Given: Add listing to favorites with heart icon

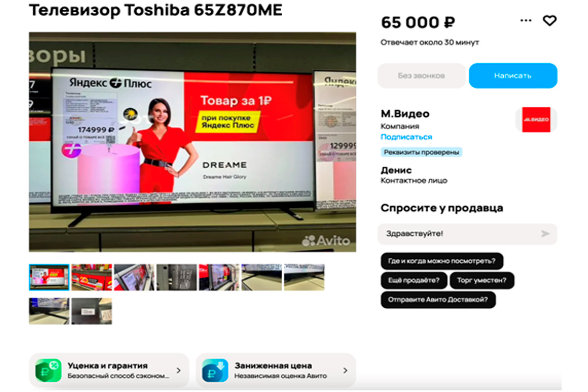Looking at the screenshot, I should point(550,21).
